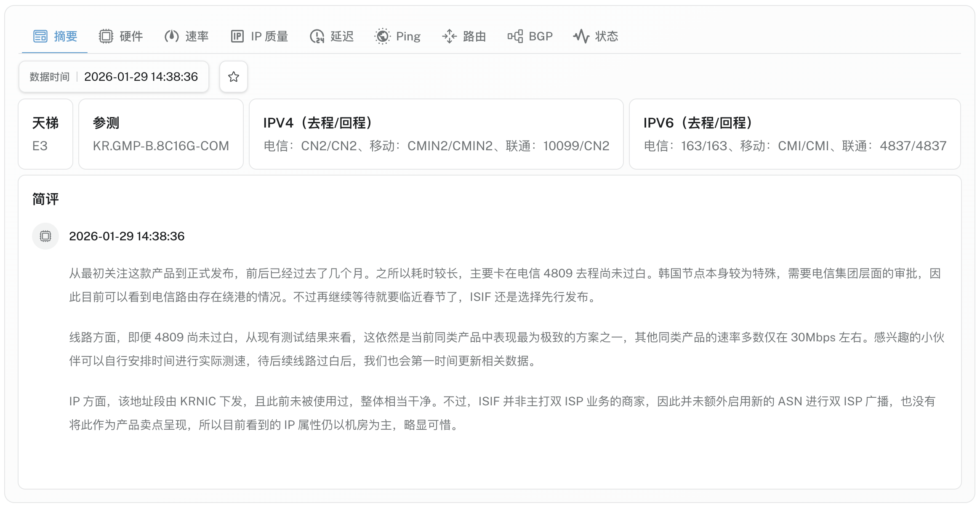
Task: Click the 摘要 summary tab icon
Action: pos(40,37)
